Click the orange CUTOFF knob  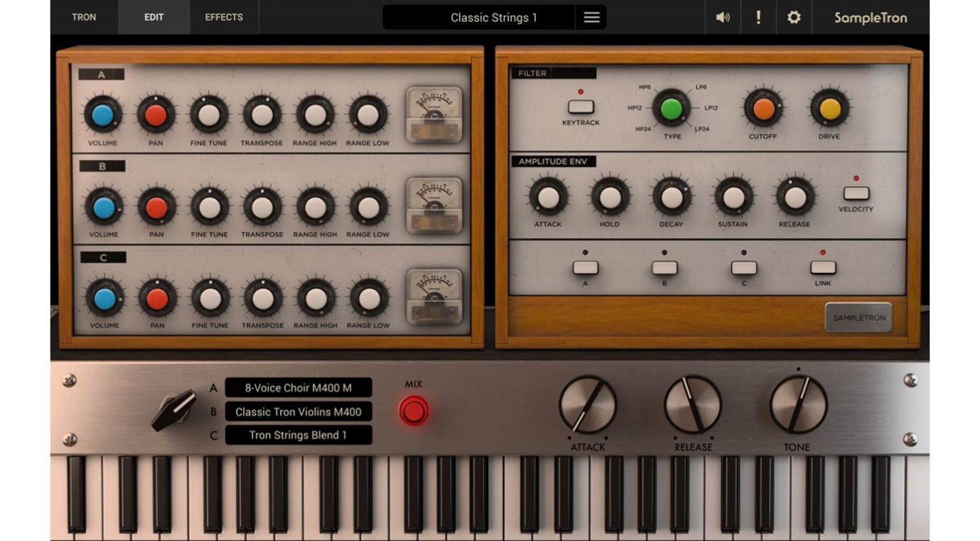click(762, 110)
